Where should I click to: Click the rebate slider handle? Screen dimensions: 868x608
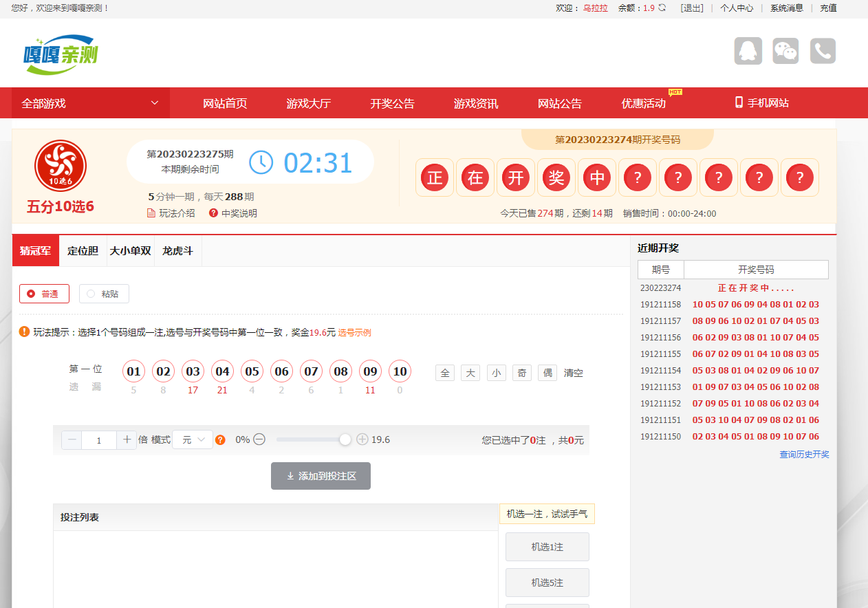345,439
